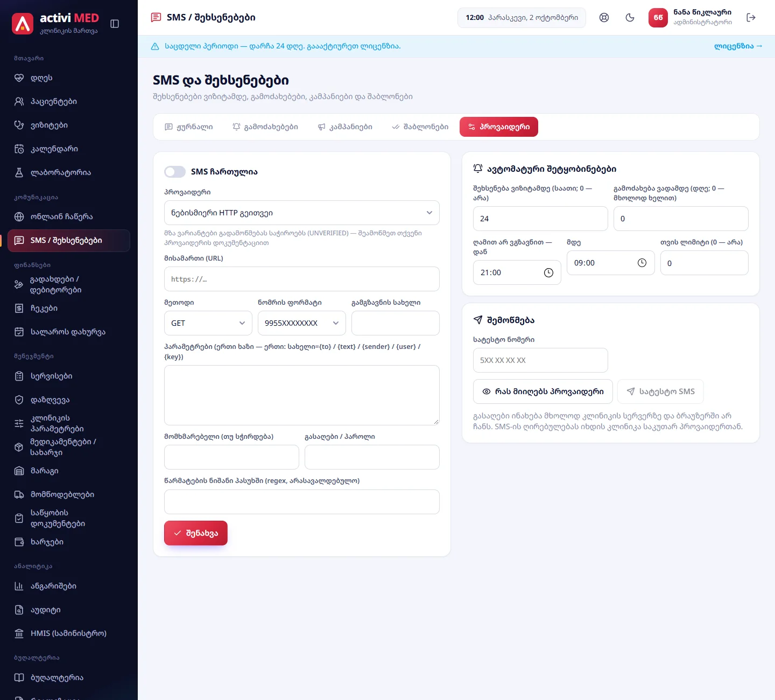Click the გამგზავნის სახელი input field
This screenshot has width=775, height=700.
pyautogui.click(x=396, y=323)
